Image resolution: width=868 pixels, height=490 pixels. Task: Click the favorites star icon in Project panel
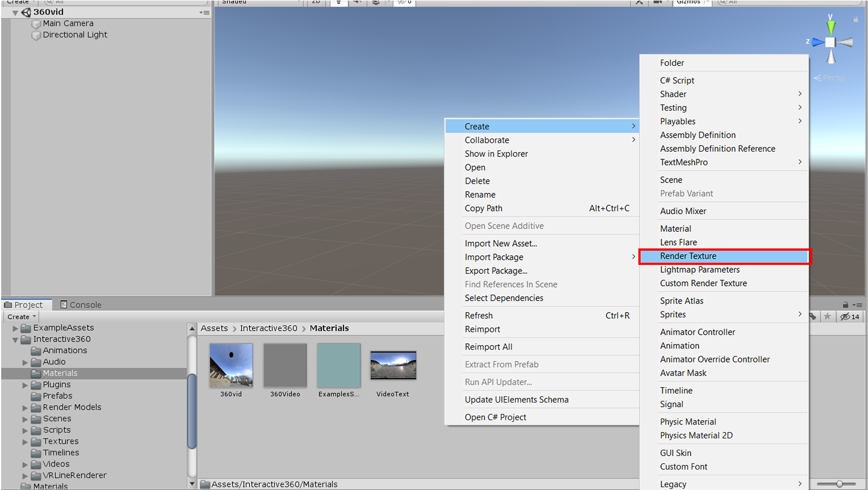click(828, 317)
